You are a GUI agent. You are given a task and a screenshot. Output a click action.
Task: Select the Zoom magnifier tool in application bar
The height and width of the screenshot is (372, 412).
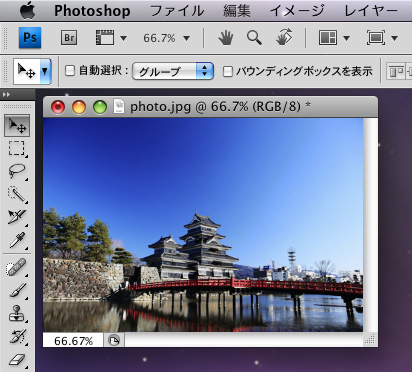[254, 38]
